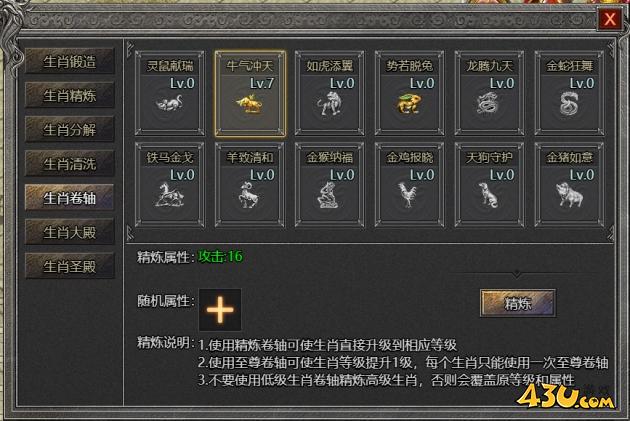Switch to the 生肖精炼 tab
630x421 pixels.
point(70,96)
